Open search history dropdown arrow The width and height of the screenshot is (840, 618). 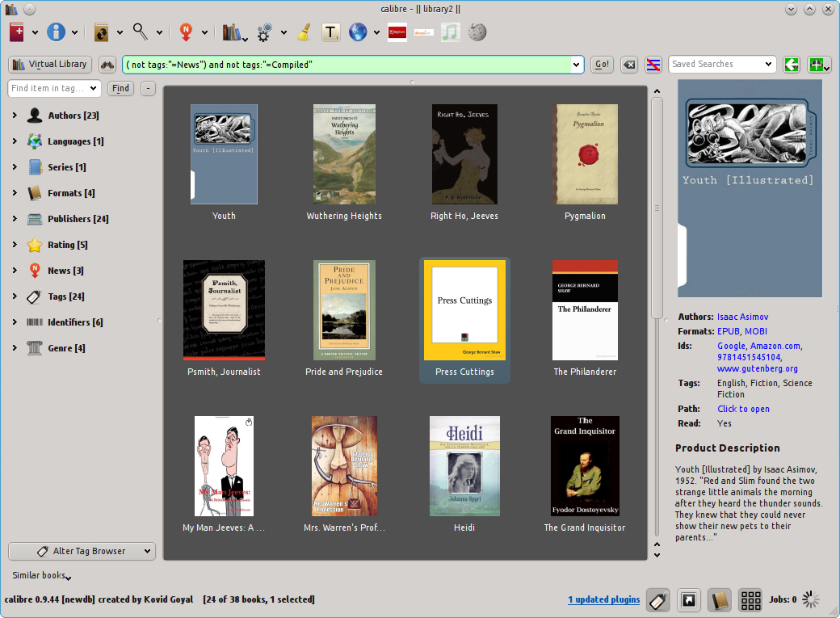(x=576, y=65)
